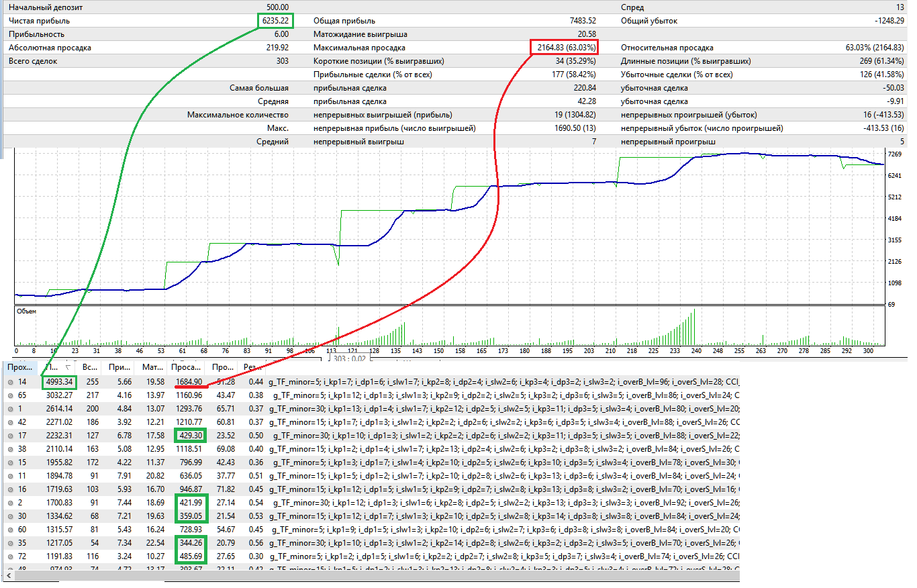The height and width of the screenshot is (588, 917).
Task: Select the pass 11 row icon
Action: 10,475
